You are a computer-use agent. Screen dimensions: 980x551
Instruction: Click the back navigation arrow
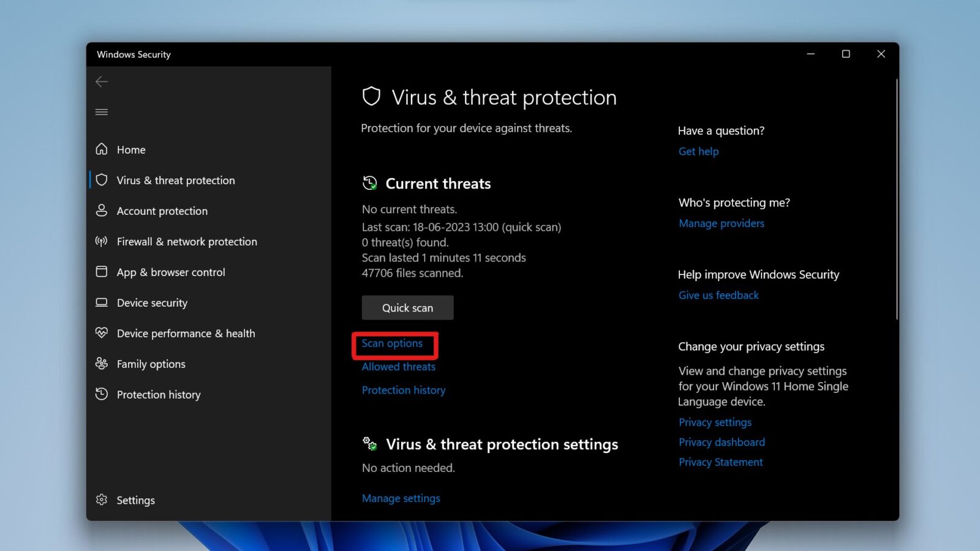point(101,81)
